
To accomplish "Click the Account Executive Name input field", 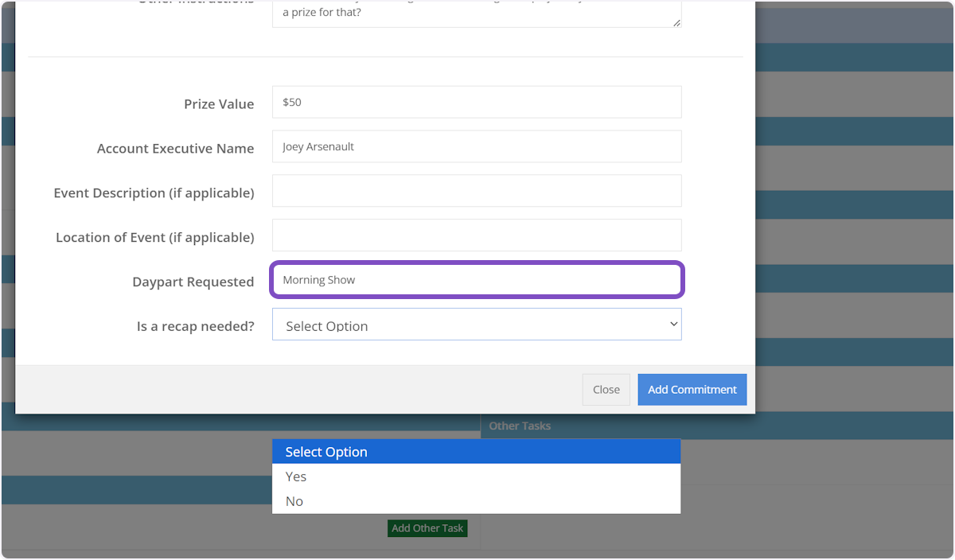I will coord(476,147).
